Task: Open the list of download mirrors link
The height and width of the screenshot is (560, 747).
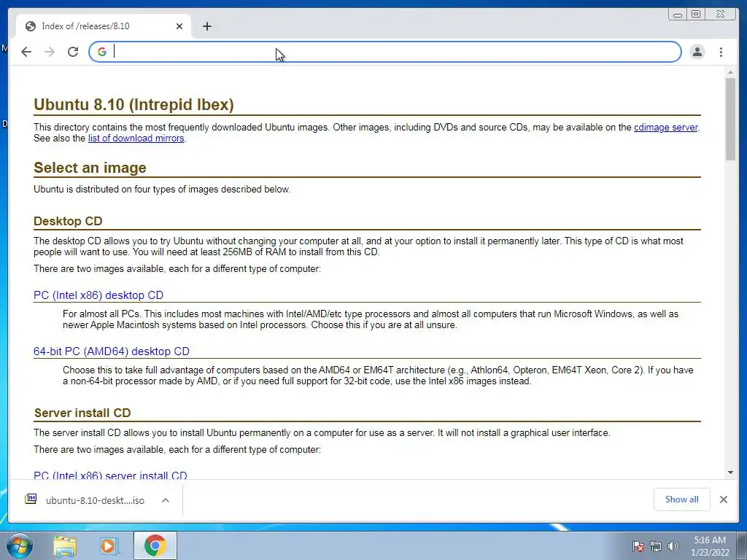Action: [136, 138]
